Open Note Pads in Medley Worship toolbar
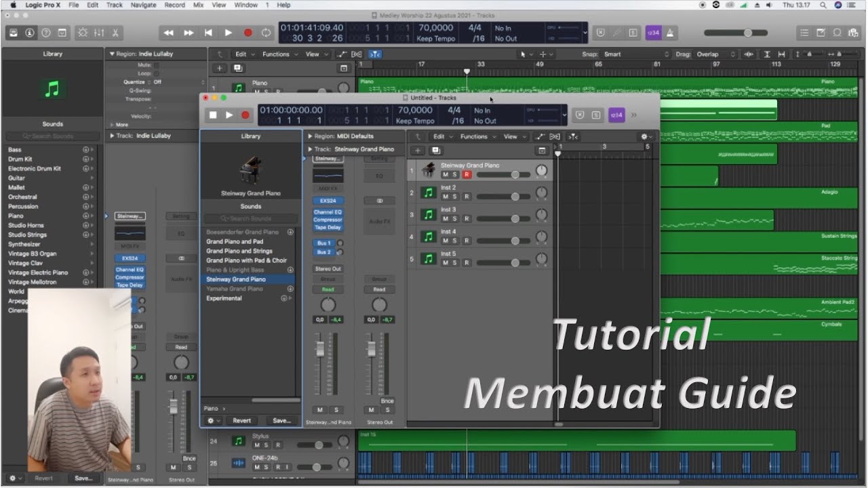Viewport: 868px width, 488px height. click(x=821, y=33)
